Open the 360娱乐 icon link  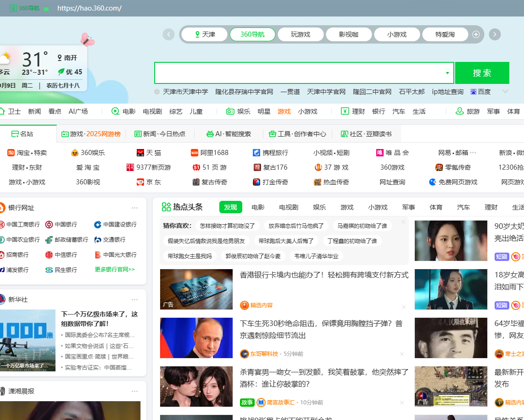(x=75, y=153)
